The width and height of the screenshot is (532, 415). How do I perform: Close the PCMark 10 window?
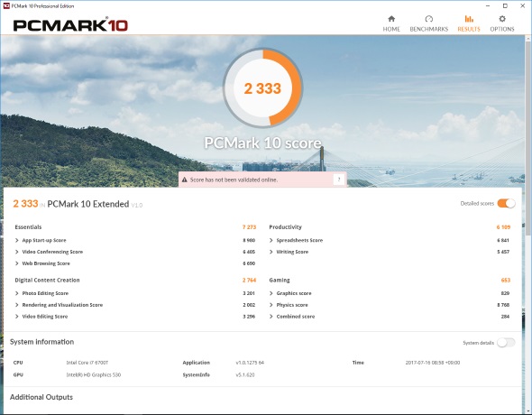pos(522,5)
